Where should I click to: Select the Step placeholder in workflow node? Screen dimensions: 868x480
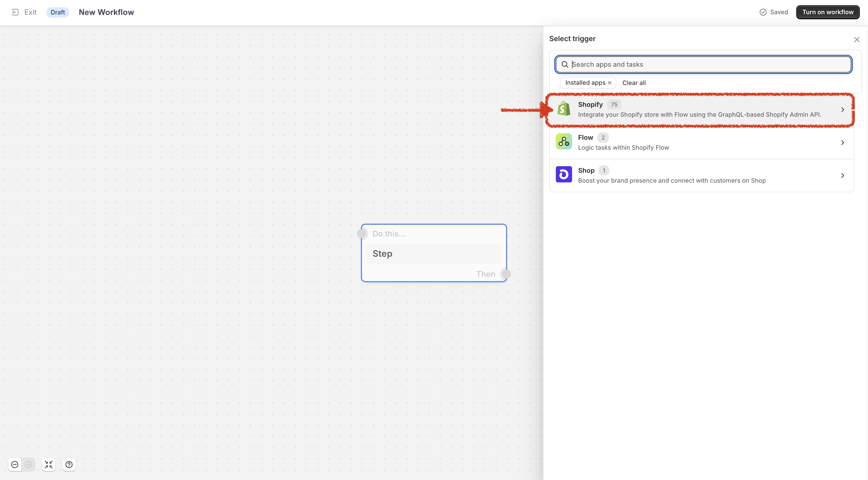point(434,254)
